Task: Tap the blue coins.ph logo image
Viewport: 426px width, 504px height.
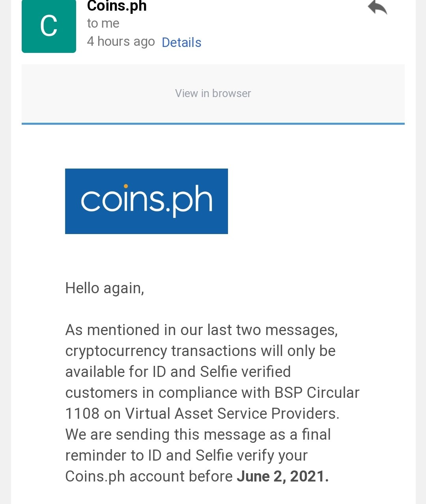Action: click(146, 201)
